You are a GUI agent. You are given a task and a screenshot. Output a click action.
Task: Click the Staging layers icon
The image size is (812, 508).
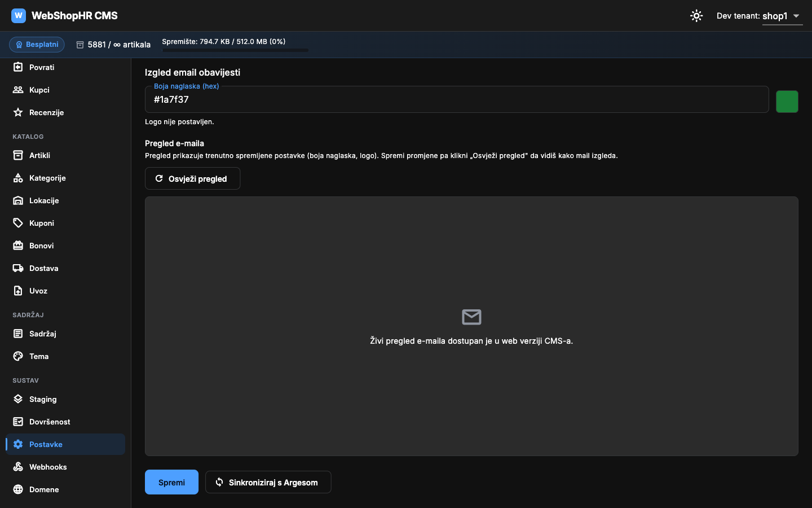click(x=18, y=399)
